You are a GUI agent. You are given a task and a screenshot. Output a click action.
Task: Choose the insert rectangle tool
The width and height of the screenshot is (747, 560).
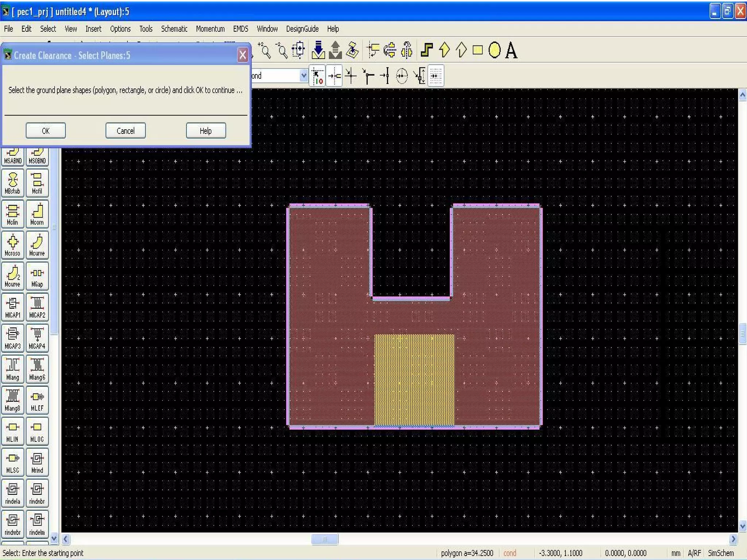pos(477,50)
